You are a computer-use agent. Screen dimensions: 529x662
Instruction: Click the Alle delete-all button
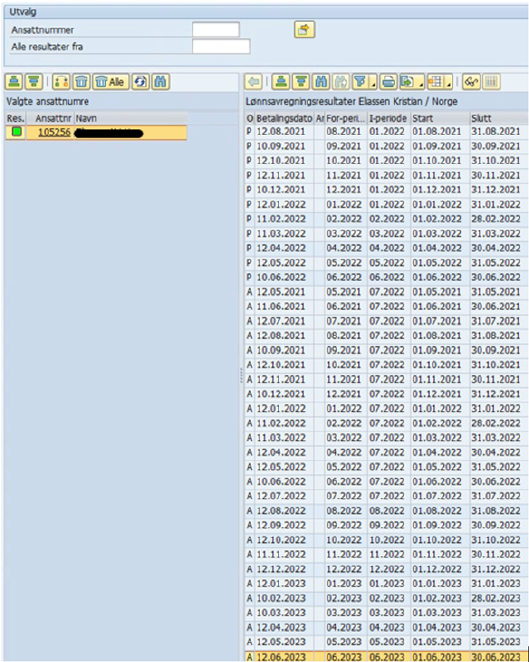pyautogui.click(x=111, y=81)
